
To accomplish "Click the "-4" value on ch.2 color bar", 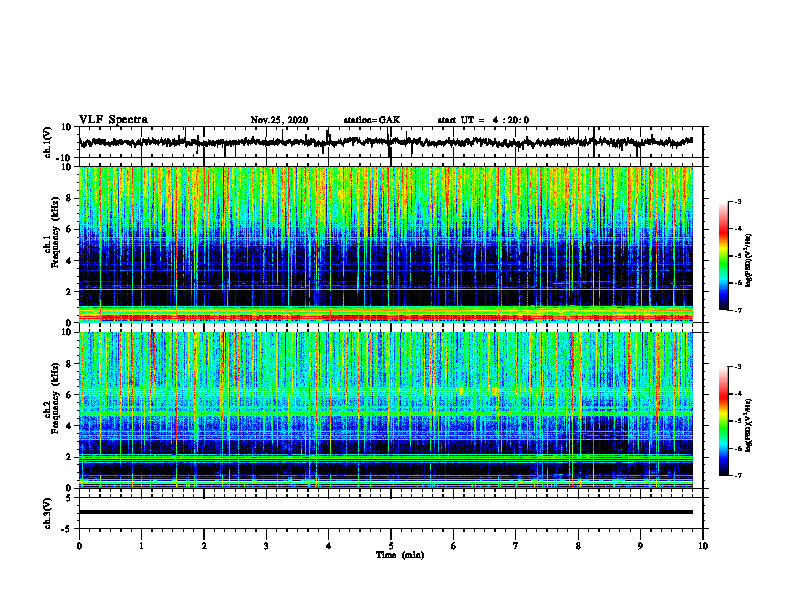I will (737, 394).
